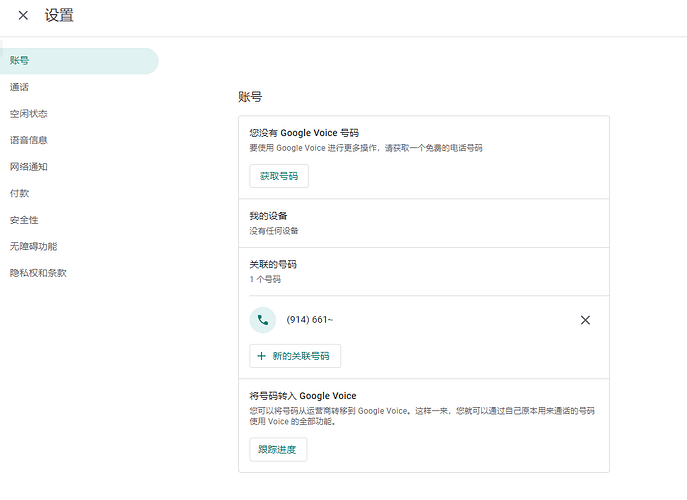The height and width of the screenshot is (500, 687).
Task: Click the 跟踪进度 button
Action: (278, 449)
